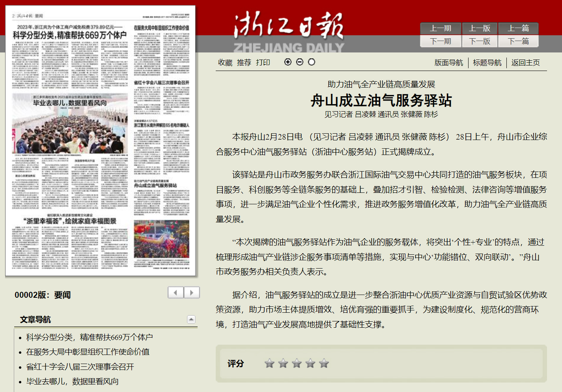Click the zoom out font icon
Viewport: 562px width, 392px height.
(300, 62)
